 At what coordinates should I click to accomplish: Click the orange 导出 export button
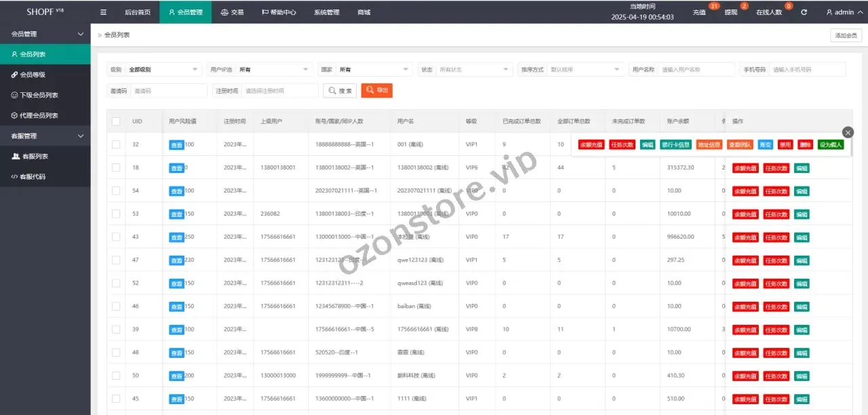click(376, 90)
